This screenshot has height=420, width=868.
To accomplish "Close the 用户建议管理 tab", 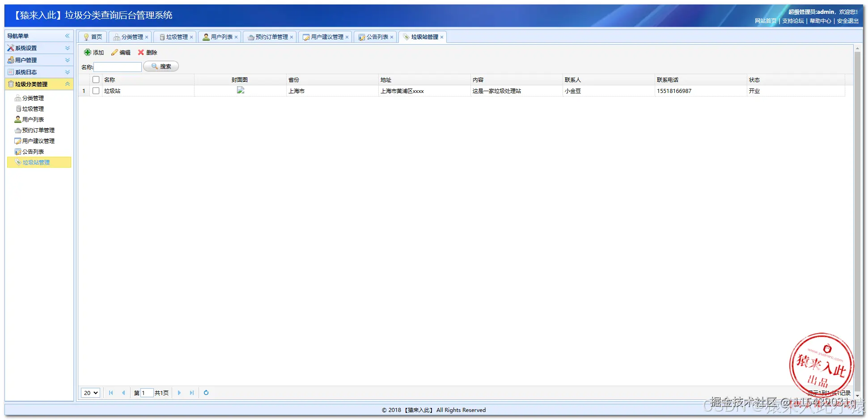I will [x=347, y=37].
